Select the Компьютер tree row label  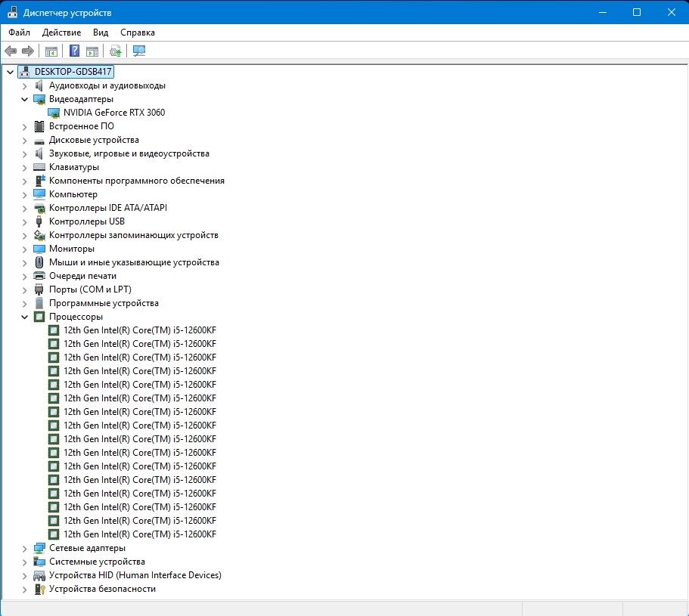(x=73, y=194)
